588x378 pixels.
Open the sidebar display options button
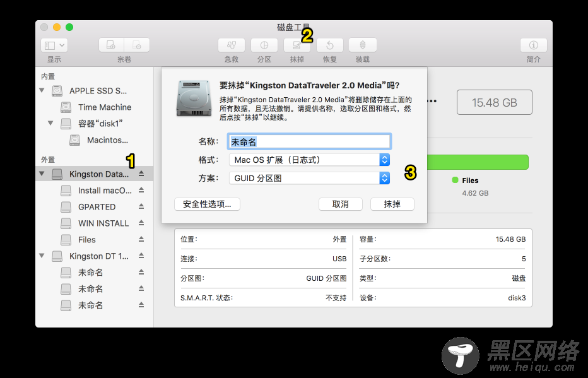54,45
